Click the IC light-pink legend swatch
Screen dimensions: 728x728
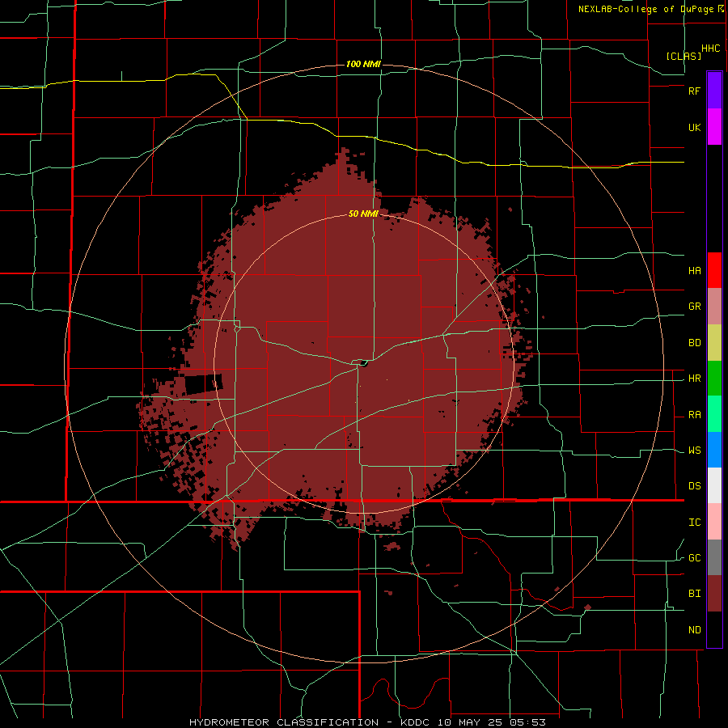point(714,522)
